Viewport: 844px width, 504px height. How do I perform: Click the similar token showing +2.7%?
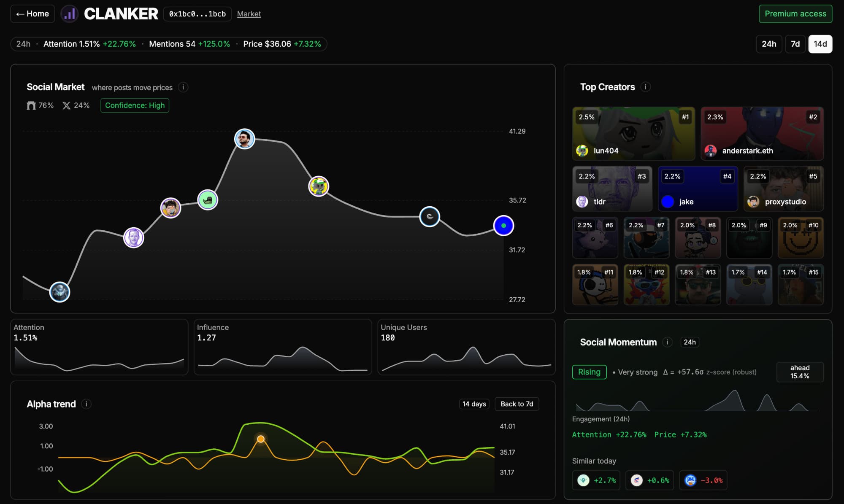pos(596,480)
